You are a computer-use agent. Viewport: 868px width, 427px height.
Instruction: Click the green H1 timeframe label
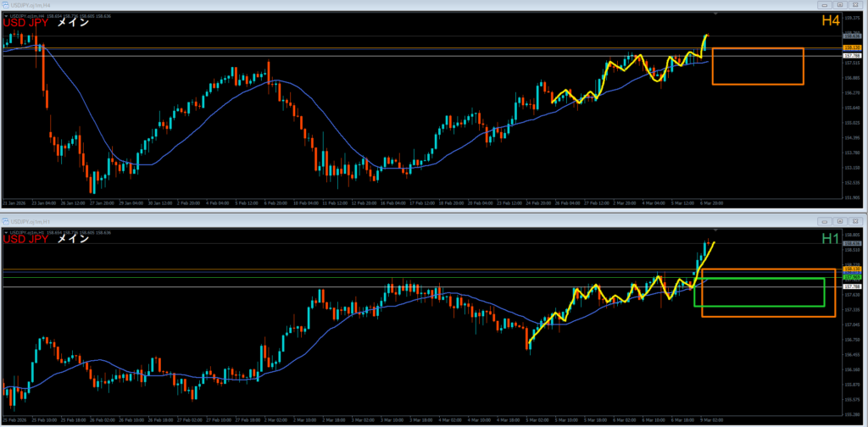point(831,239)
